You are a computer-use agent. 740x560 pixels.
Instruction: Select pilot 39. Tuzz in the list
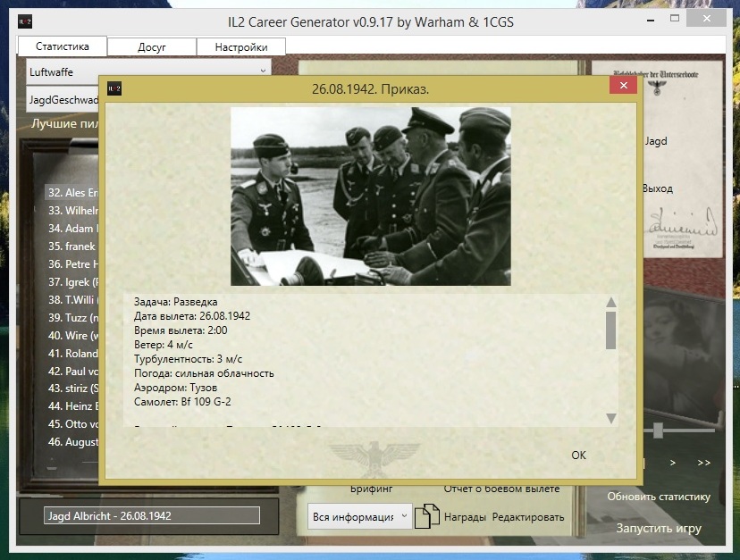(x=72, y=317)
